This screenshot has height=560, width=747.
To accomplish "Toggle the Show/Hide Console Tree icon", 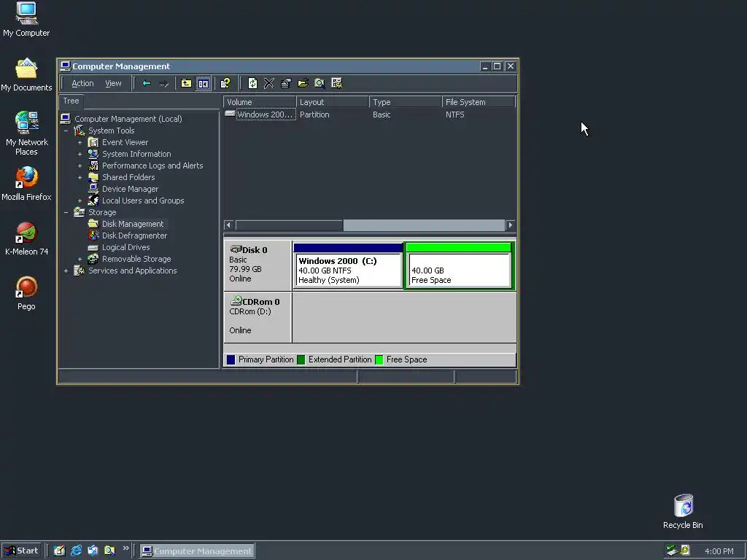I will tap(204, 83).
